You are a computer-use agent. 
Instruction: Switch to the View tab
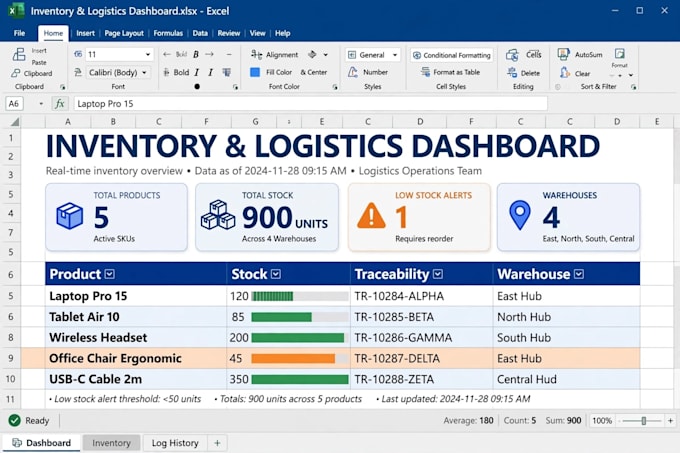(x=257, y=33)
